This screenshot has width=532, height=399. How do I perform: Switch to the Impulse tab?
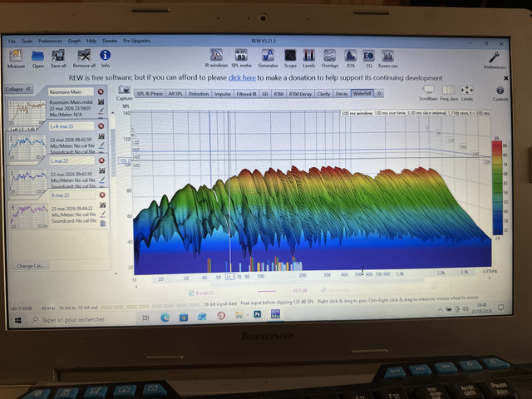[x=223, y=94]
